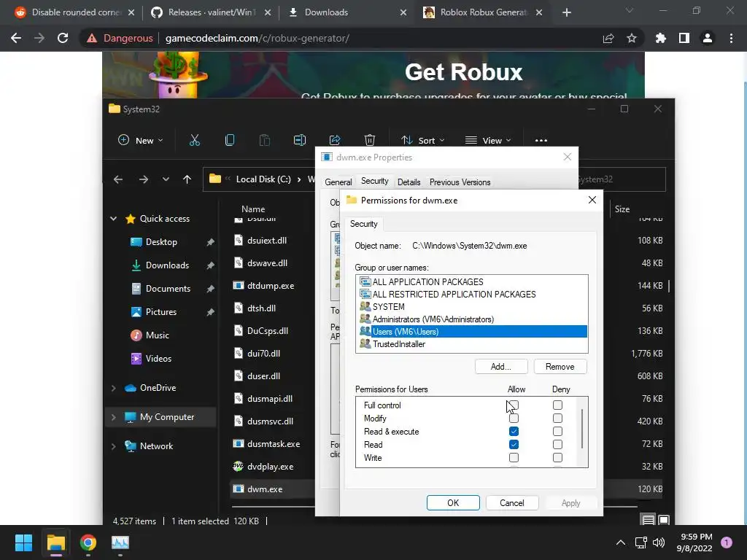The height and width of the screenshot is (560, 747).
Task: Switch to the Downloads browser tab
Action: coord(347,12)
